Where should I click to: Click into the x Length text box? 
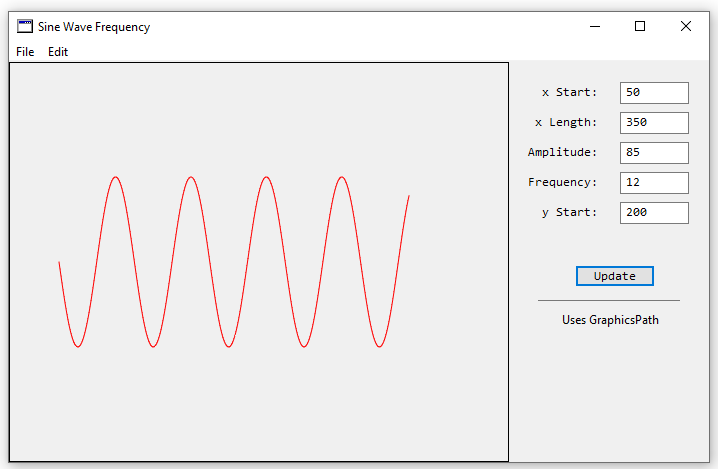[654, 123]
